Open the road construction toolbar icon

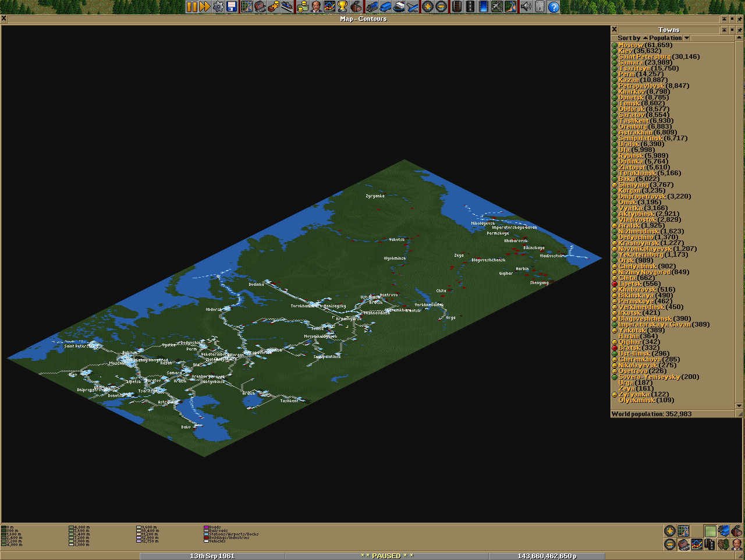click(x=470, y=6)
